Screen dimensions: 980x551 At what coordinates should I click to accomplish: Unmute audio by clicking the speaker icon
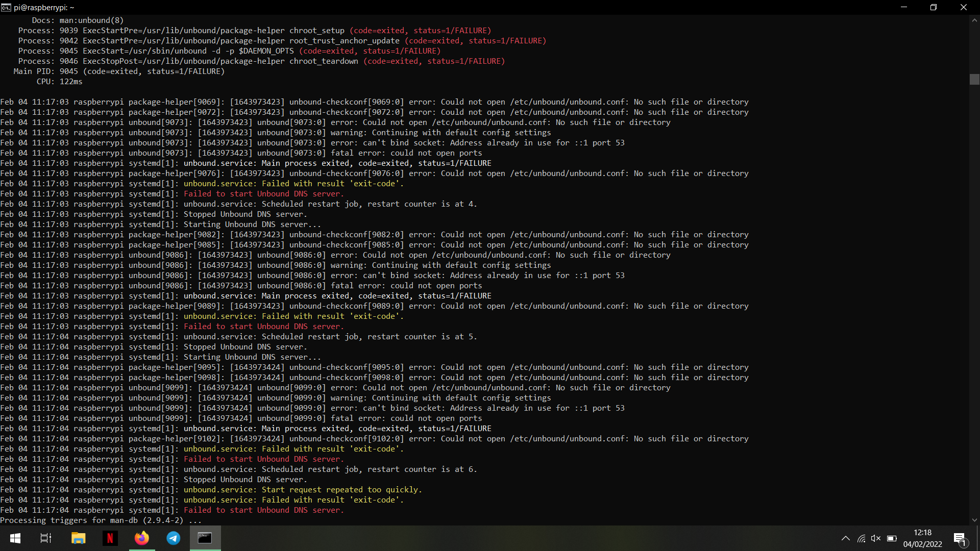click(x=877, y=538)
